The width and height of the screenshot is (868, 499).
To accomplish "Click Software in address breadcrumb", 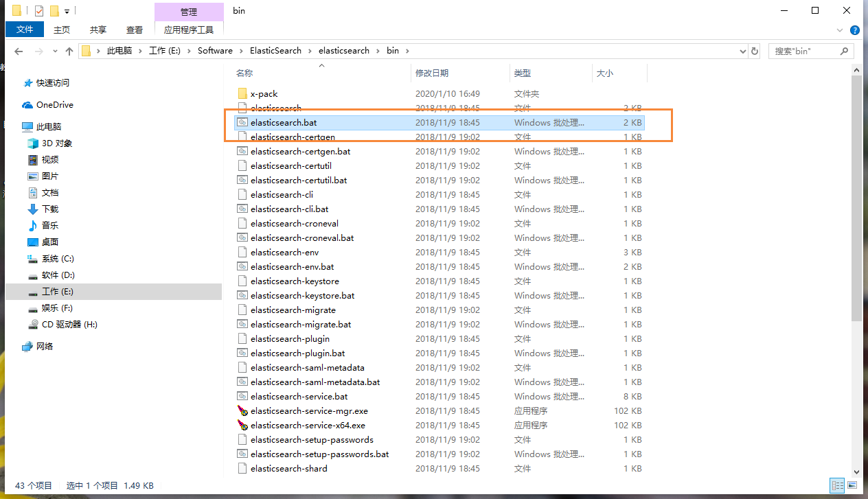I will [x=215, y=51].
